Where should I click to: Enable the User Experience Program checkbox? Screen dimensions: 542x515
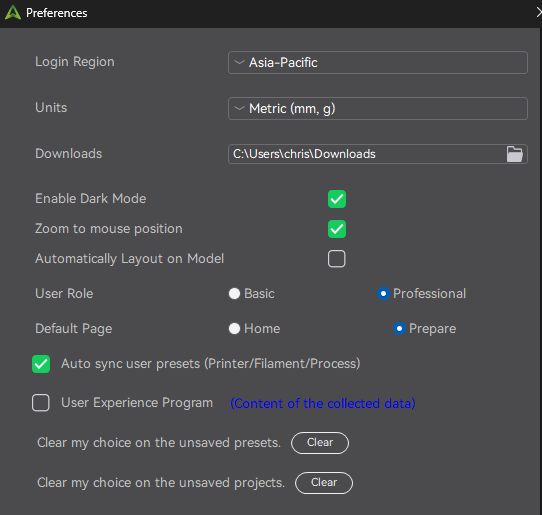[x=41, y=403]
